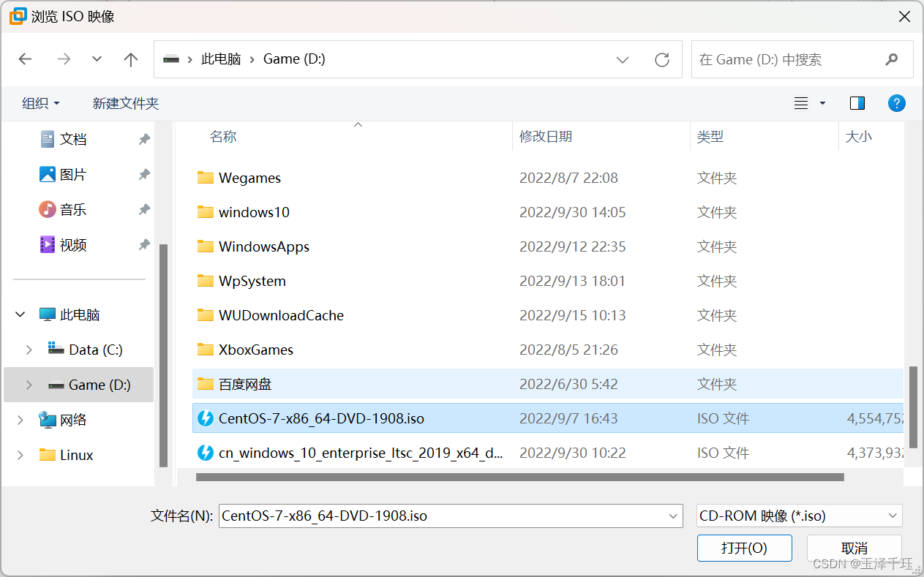924x577 pixels.
Task: Open the 文件名 history dropdown
Action: [674, 516]
